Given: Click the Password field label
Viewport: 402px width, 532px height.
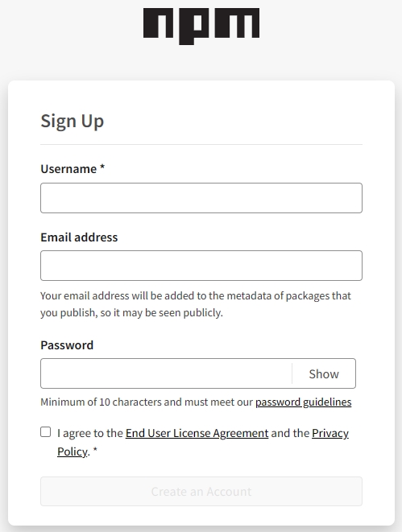Looking at the screenshot, I should (67, 345).
